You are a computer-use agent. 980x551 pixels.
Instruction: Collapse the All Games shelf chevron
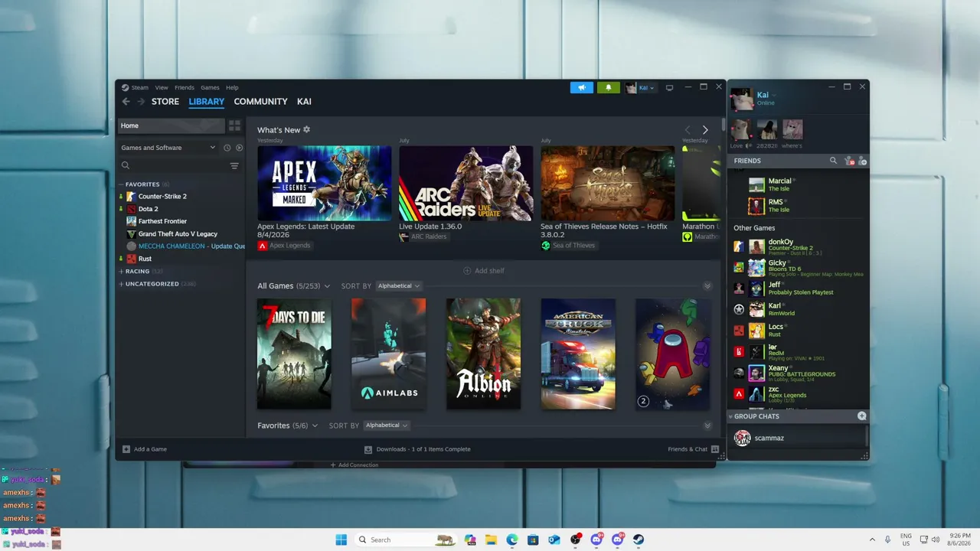click(707, 286)
